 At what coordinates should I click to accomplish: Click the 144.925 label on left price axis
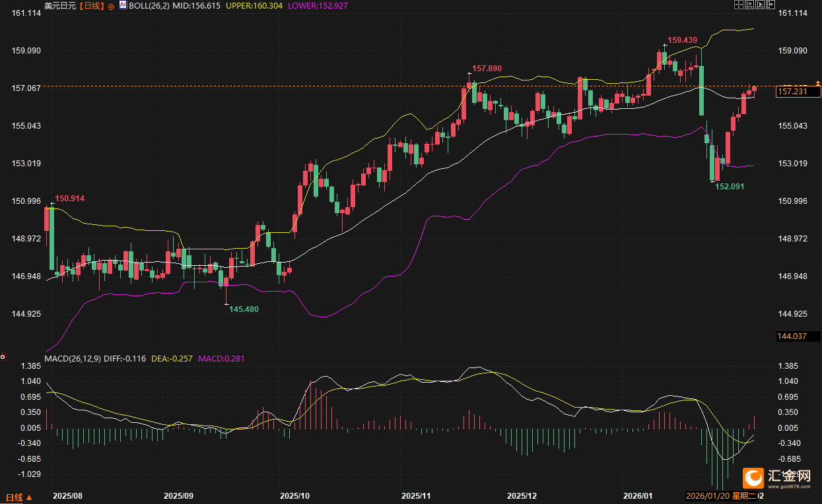pos(27,314)
